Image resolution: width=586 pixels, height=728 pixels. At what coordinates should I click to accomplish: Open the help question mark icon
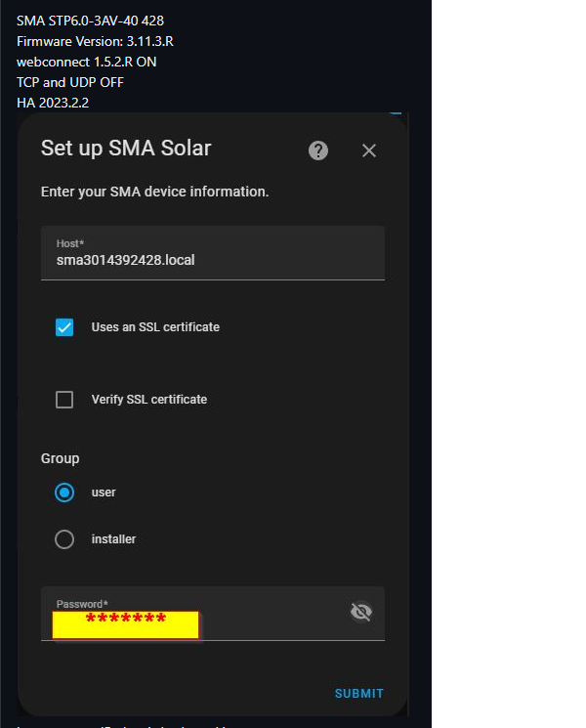pos(318,150)
